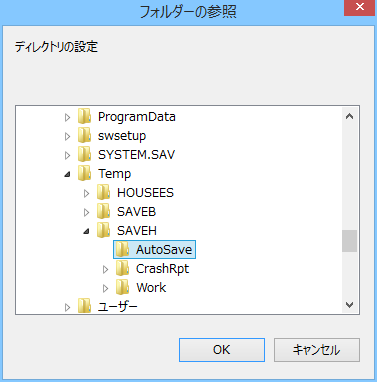
Task: Select the ProgramData folder icon
Action: click(85, 116)
